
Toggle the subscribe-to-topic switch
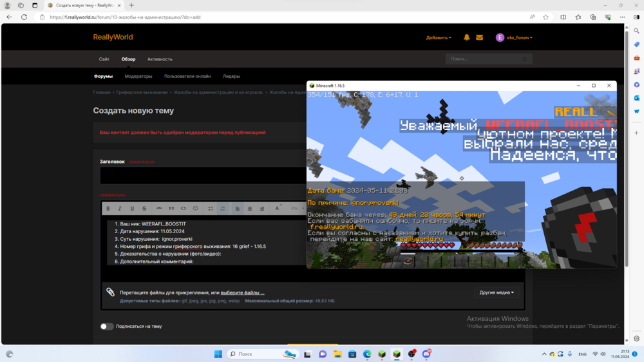point(107,327)
